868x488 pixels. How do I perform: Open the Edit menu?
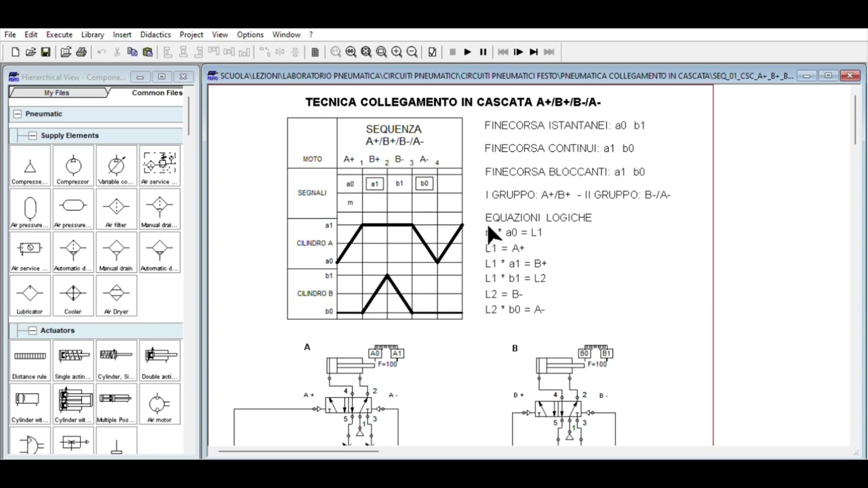[31, 35]
